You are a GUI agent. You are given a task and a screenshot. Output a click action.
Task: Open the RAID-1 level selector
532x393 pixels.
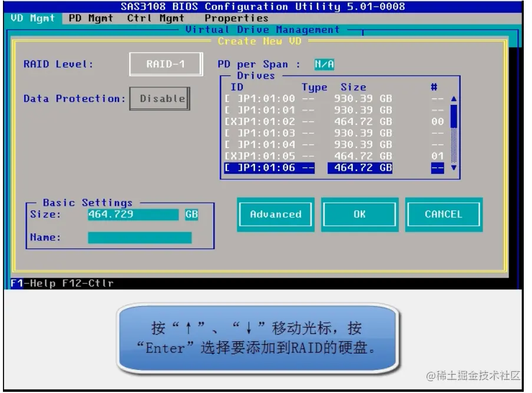tap(164, 64)
